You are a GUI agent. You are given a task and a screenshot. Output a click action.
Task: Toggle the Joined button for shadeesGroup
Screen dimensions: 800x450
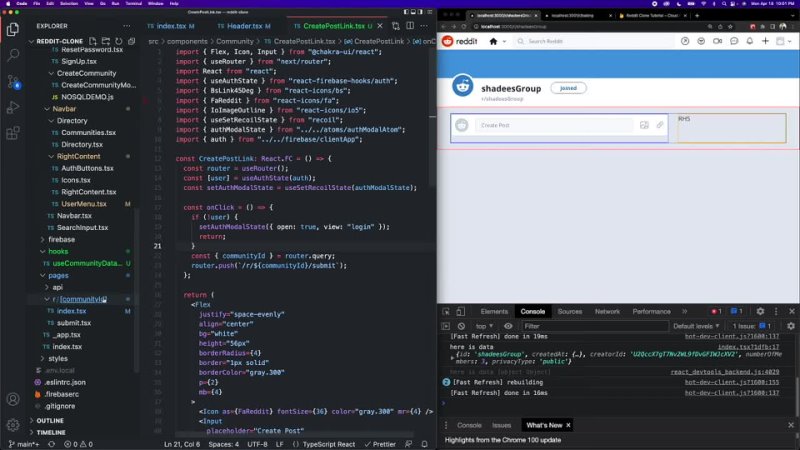568,88
